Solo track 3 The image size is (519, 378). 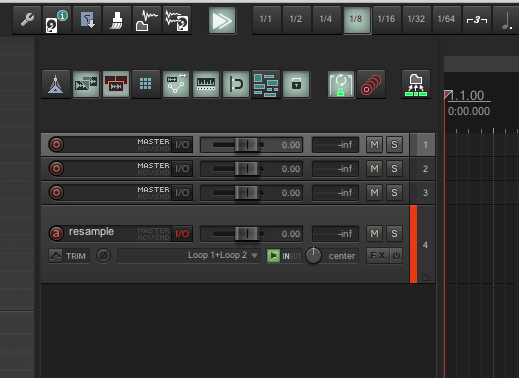pos(394,193)
